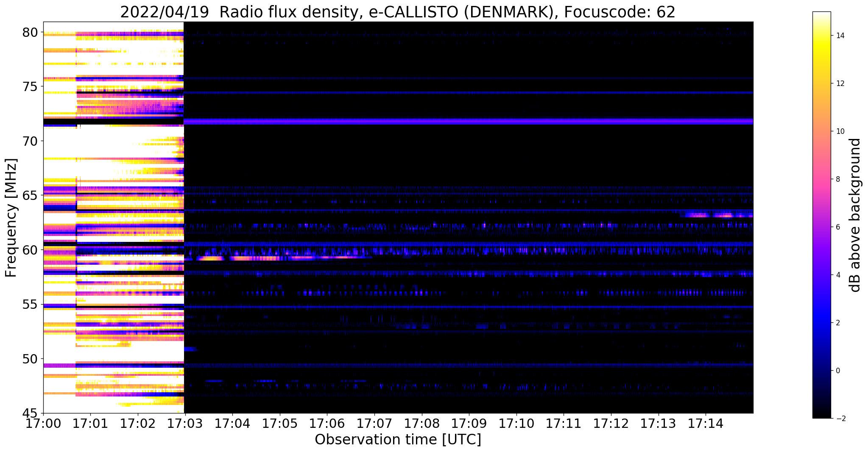This screenshot has width=868, height=452.
Task: Click the 17:11 time tick label
Action: pos(564,423)
